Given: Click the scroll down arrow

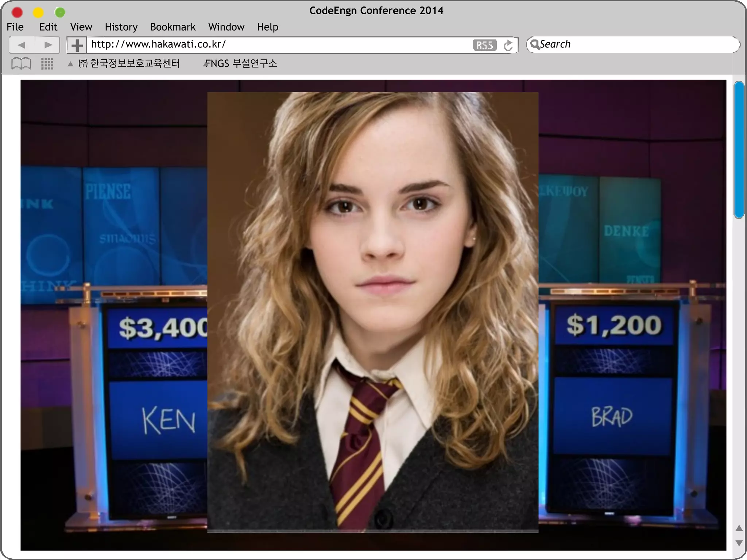Looking at the screenshot, I should [x=739, y=543].
